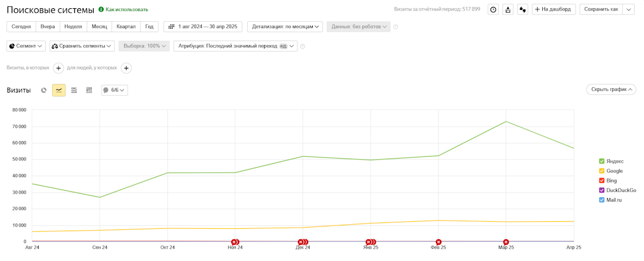Switch to column bar chart view

pyautogui.click(x=89, y=90)
